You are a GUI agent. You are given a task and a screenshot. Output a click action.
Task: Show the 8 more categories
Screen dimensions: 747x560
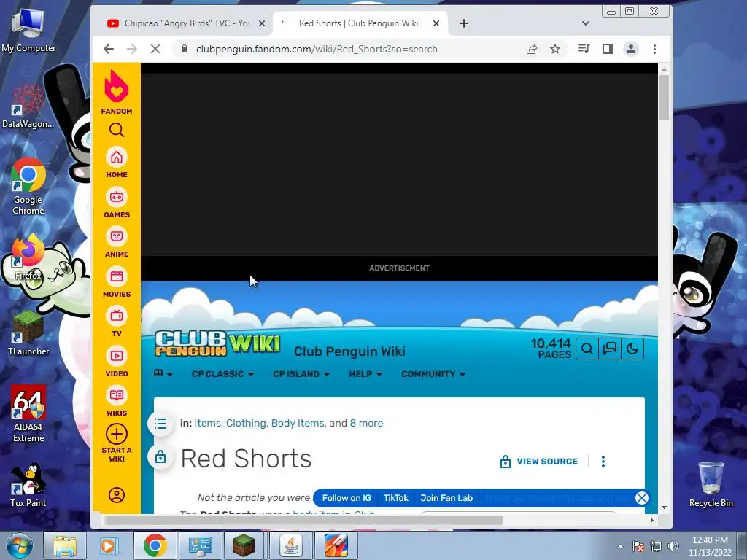366,424
